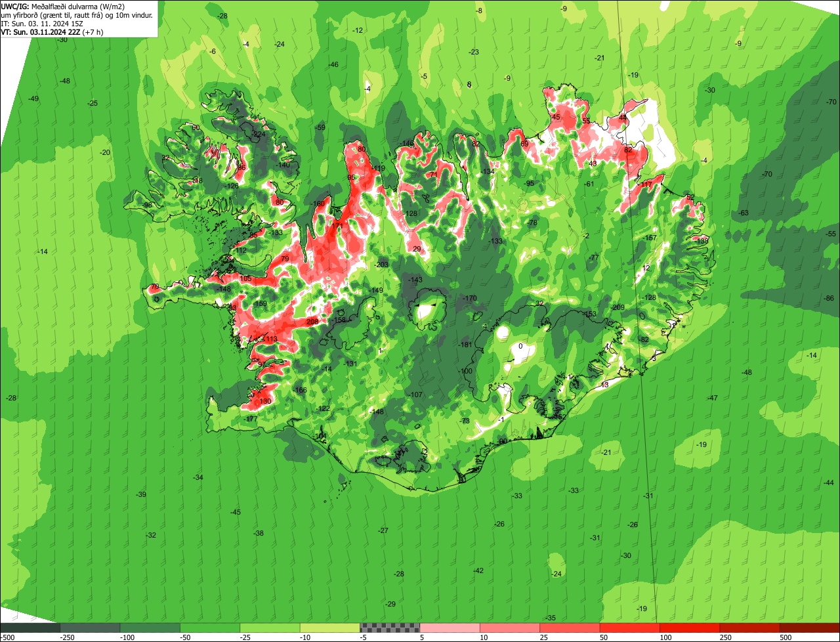
Task: Click the -100 to -50 legend color swatch
Action: coord(150,628)
